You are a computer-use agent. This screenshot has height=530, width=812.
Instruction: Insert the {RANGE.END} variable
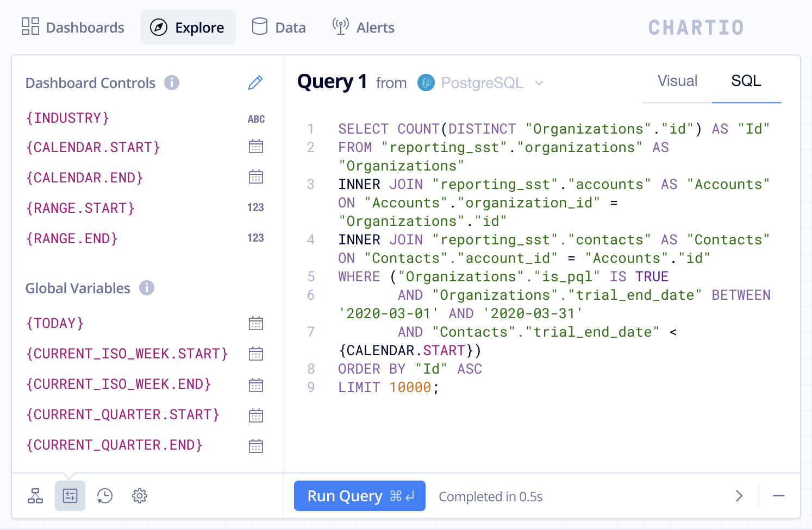coord(72,238)
